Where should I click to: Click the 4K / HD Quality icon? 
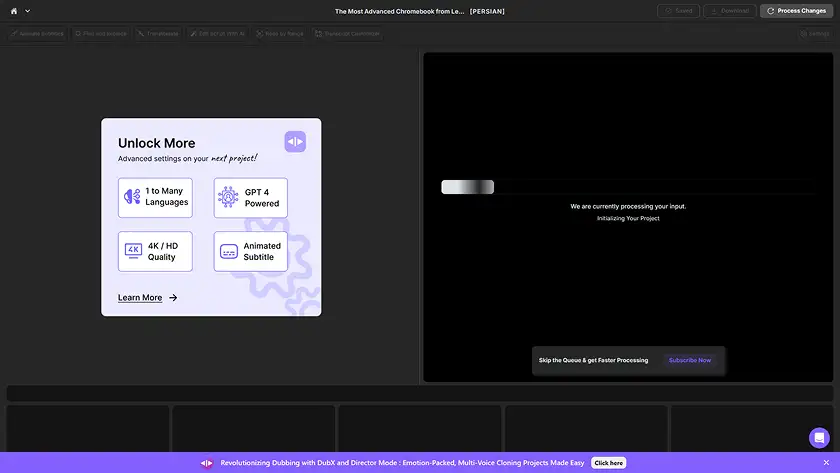click(x=133, y=251)
